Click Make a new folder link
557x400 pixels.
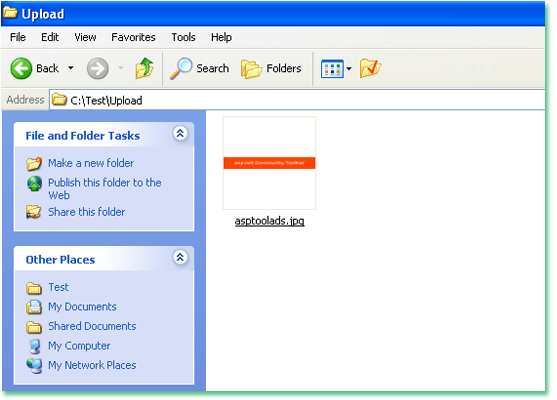tap(91, 163)
